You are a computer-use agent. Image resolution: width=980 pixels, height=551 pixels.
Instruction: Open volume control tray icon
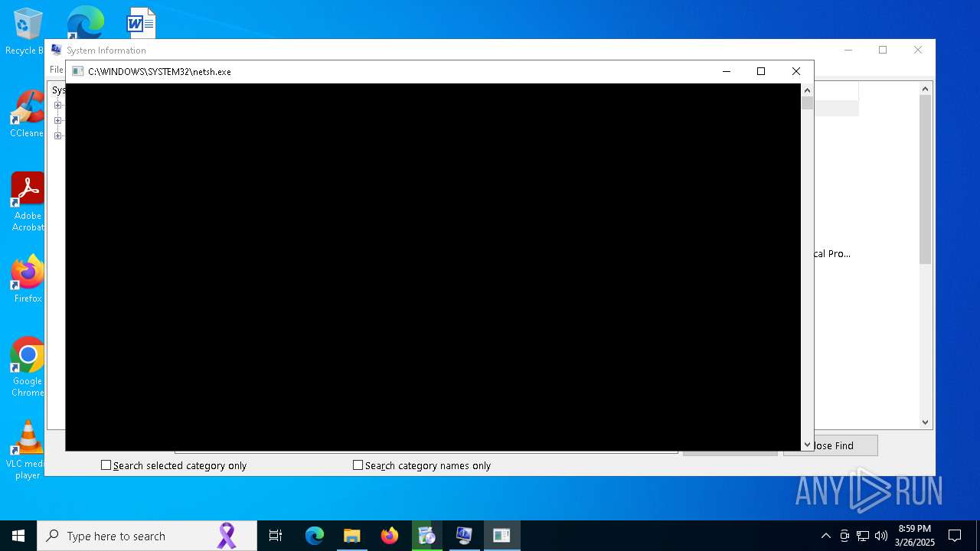881,536
